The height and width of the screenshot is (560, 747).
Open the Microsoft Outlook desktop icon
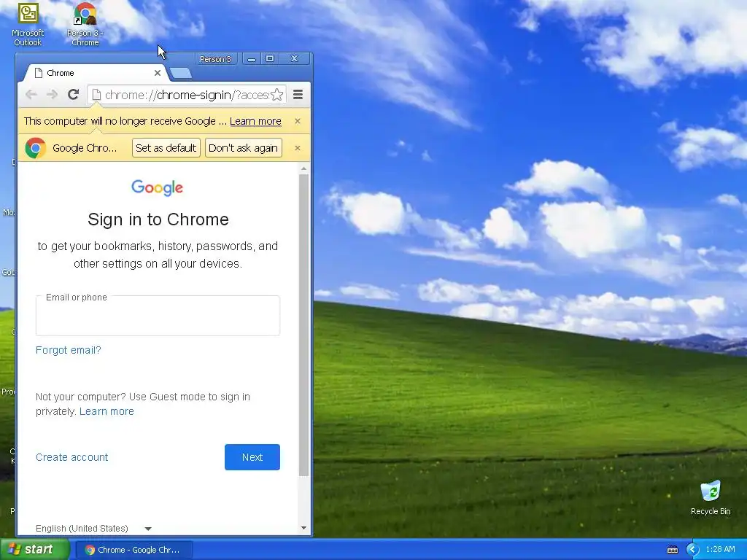(28, 24)
